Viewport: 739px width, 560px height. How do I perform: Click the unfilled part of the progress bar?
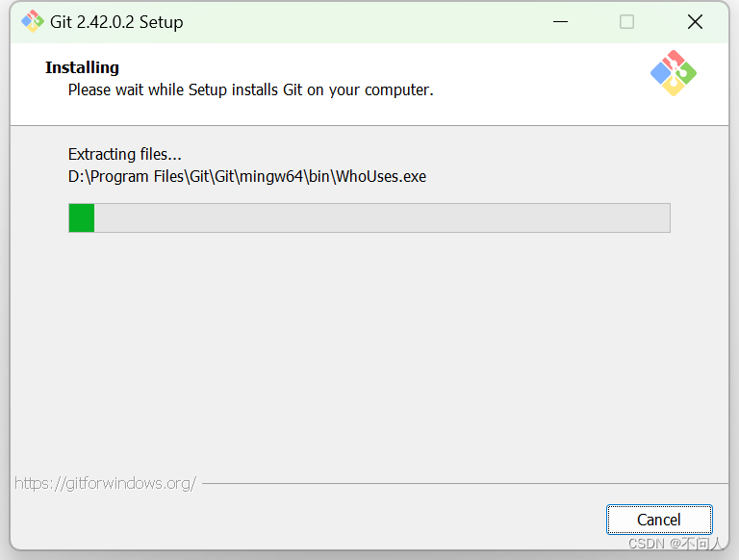tap(382, 217)
